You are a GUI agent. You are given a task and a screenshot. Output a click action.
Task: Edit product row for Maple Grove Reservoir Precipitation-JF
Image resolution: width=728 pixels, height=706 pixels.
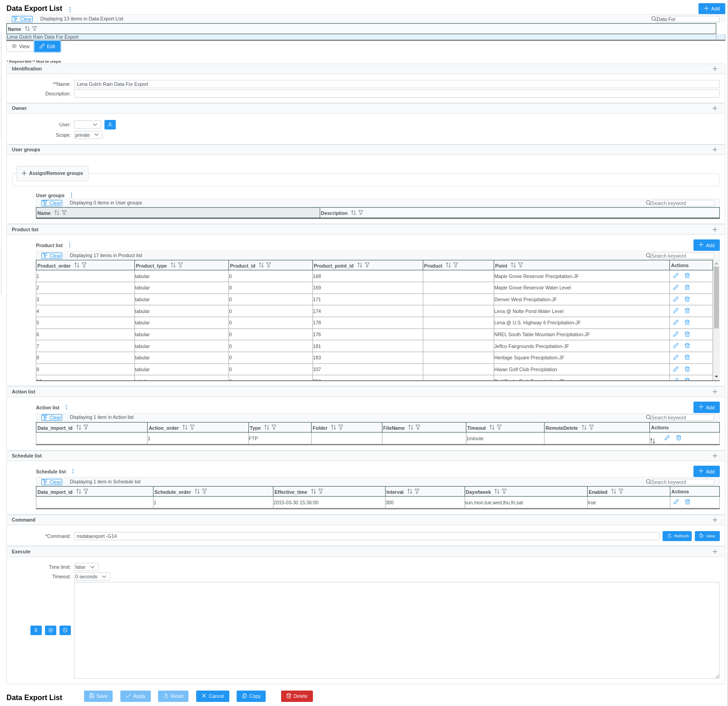[676, 276]
